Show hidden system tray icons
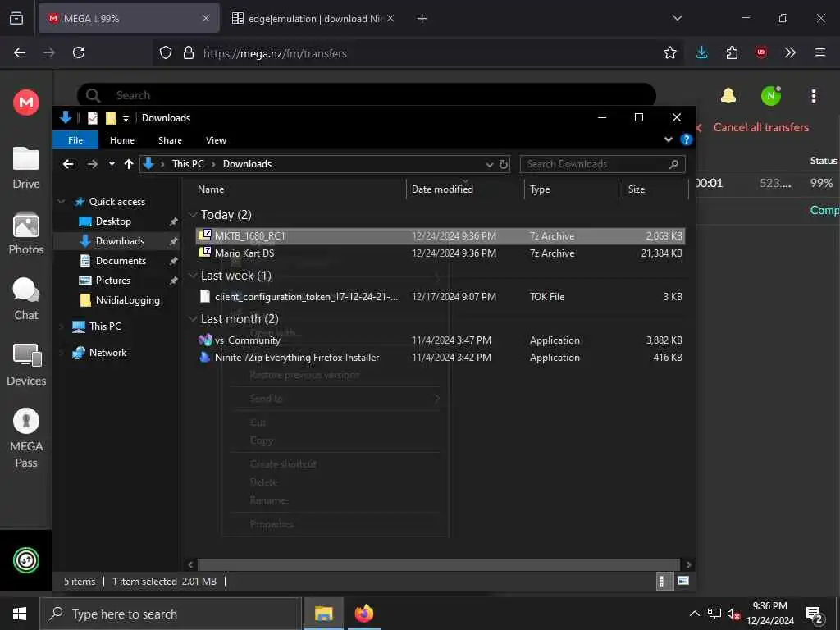 coord(694,614)
